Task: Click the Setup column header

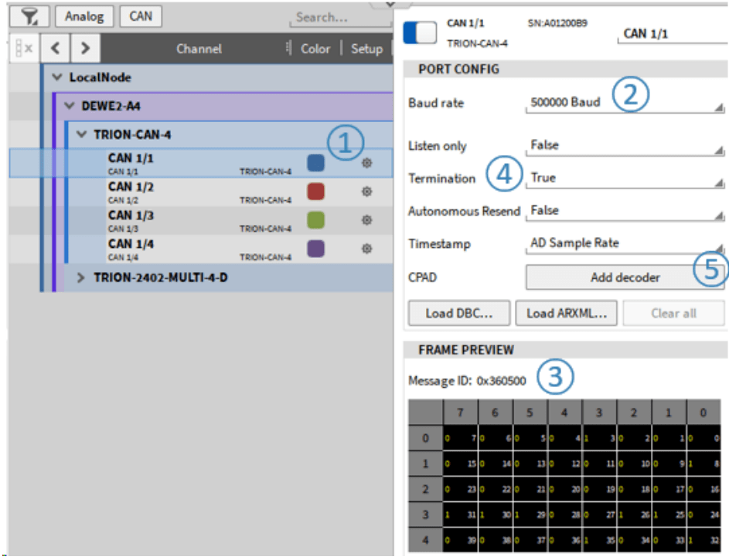Action: pos(366,49)
